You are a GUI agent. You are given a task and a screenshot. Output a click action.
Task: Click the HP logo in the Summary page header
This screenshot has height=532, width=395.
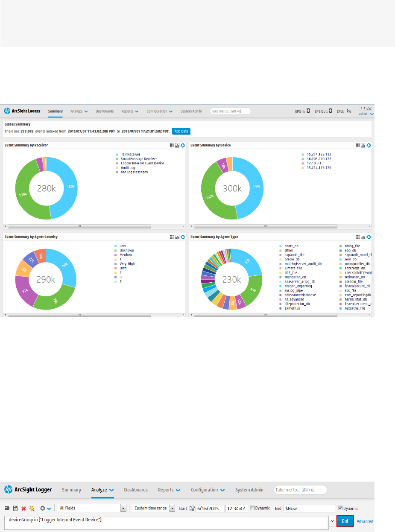click(x=7, y=111)
